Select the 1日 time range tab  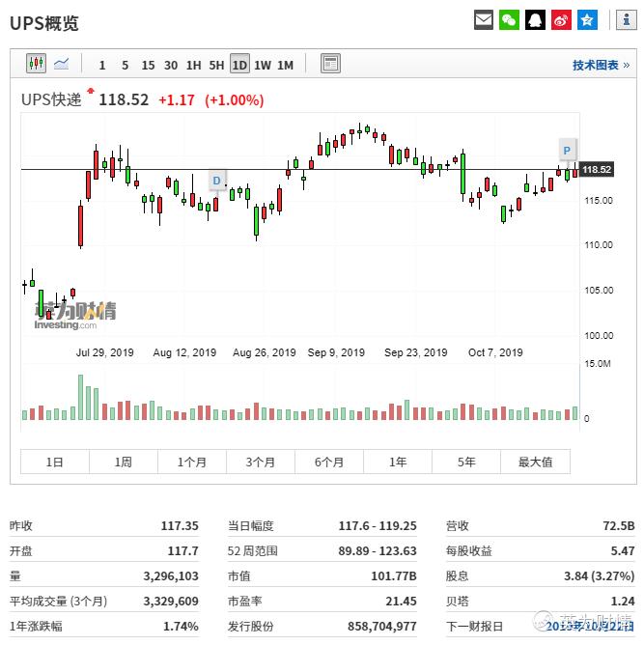click(x=55, y=462)
